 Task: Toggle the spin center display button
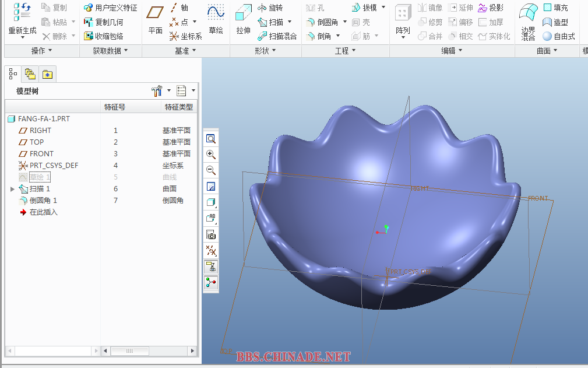tap(211, 283)
